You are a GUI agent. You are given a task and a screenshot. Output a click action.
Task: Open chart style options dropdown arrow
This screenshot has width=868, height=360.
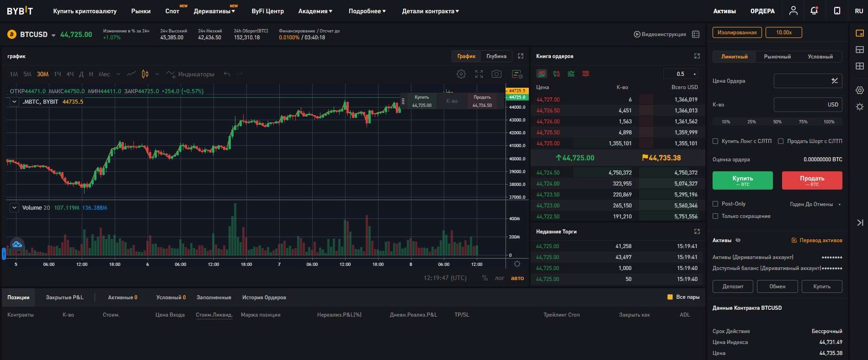pyautogui.click(x=157, y=74)
